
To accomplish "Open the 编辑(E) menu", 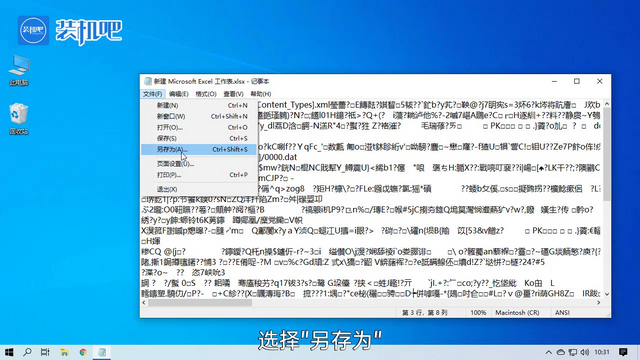I will [x=179, y=94].
